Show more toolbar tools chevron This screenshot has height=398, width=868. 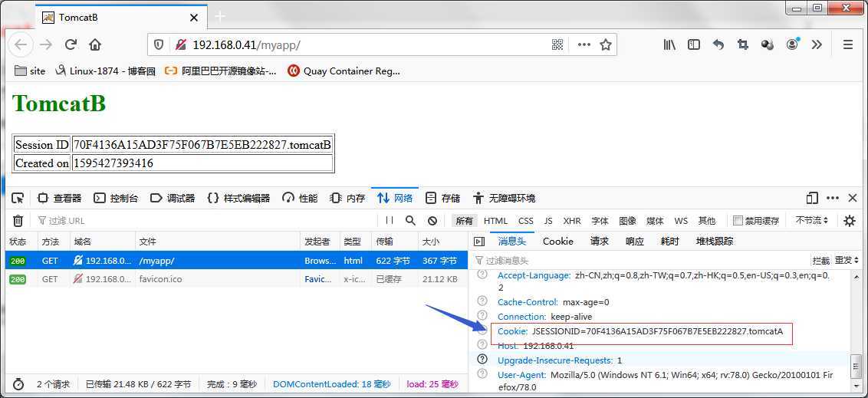point(817,44)
